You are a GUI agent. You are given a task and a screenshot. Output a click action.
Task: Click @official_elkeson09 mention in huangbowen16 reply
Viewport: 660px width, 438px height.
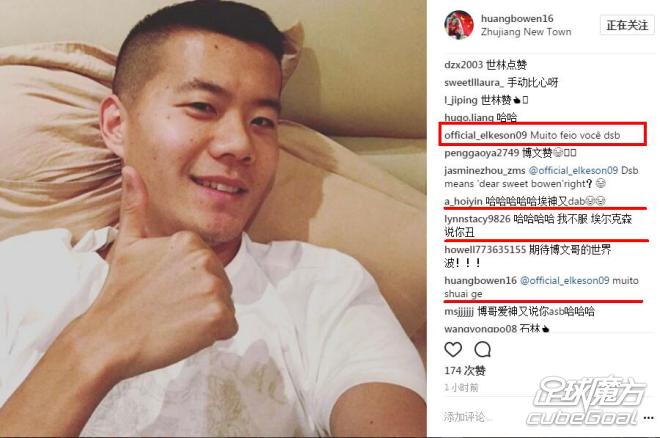pos(564,280)
